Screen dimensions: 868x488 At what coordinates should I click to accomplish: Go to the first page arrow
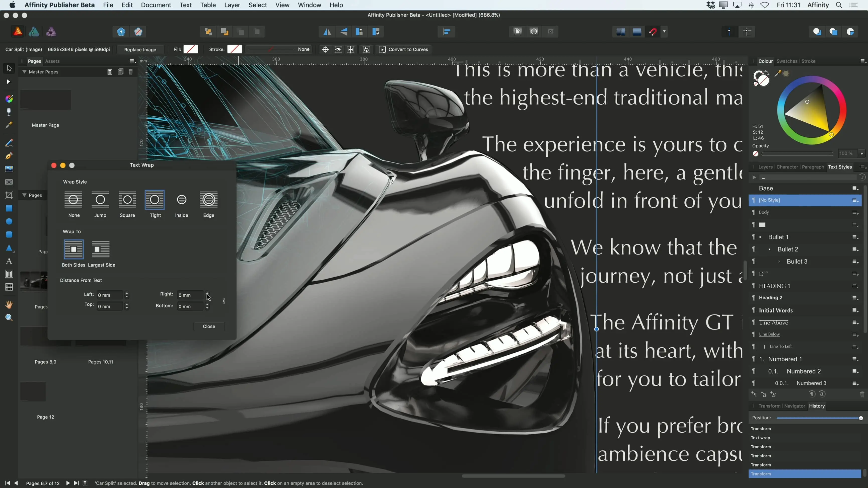[x=8, y=483]
